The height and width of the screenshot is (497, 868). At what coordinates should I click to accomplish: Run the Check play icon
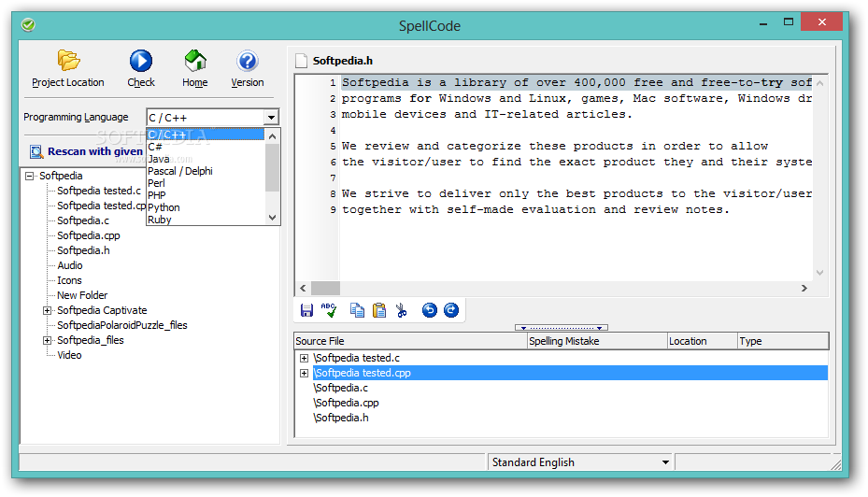pos(140,61)
